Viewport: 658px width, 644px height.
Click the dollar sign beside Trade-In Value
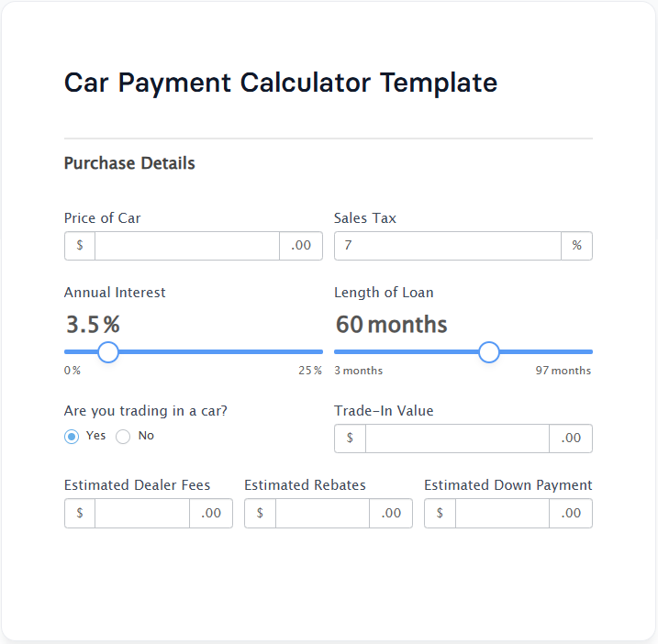pos(350,439)
